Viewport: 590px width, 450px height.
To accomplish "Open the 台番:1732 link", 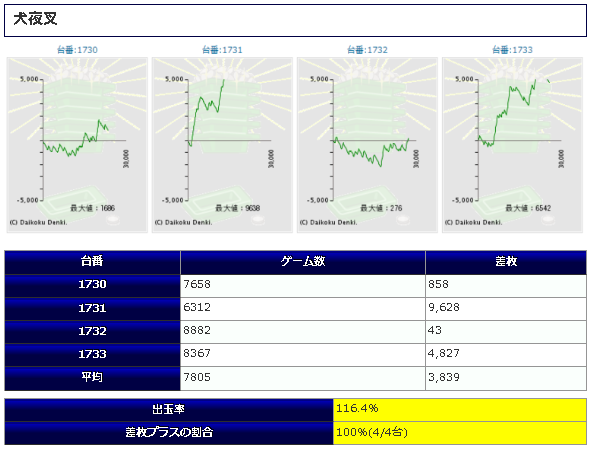I will pyautogui.click(x=367, y=50).
